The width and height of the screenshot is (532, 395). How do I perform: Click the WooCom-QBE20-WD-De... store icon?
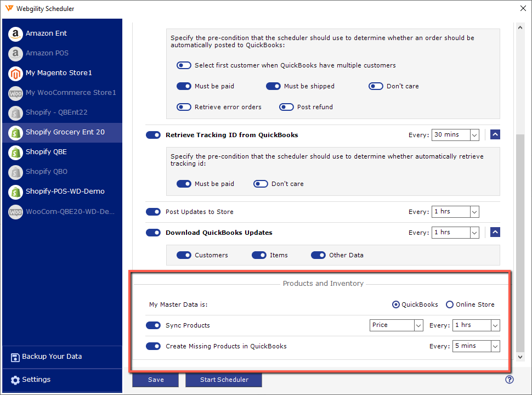click(15, 212)
